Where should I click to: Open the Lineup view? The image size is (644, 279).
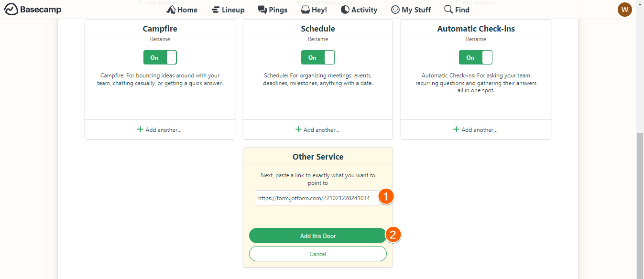228,10
